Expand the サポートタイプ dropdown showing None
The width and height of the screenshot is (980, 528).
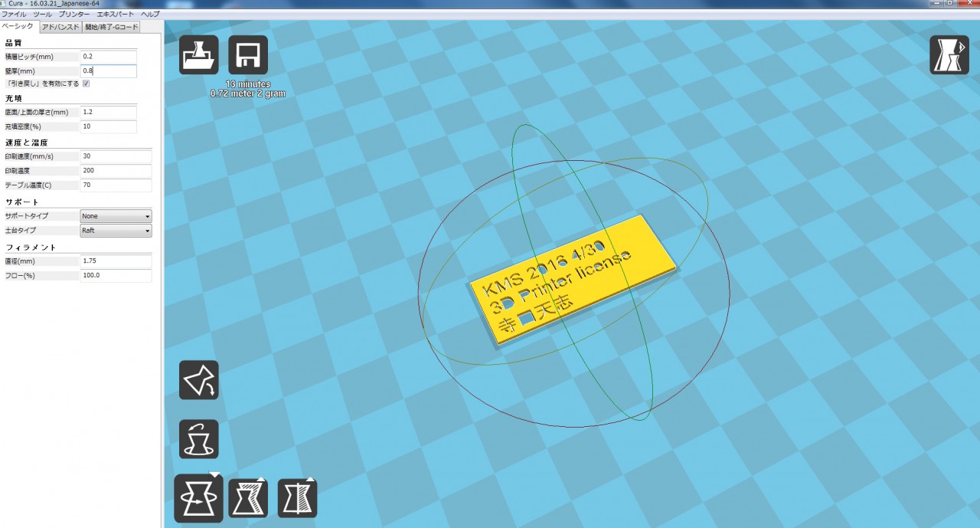pos(116,216)
